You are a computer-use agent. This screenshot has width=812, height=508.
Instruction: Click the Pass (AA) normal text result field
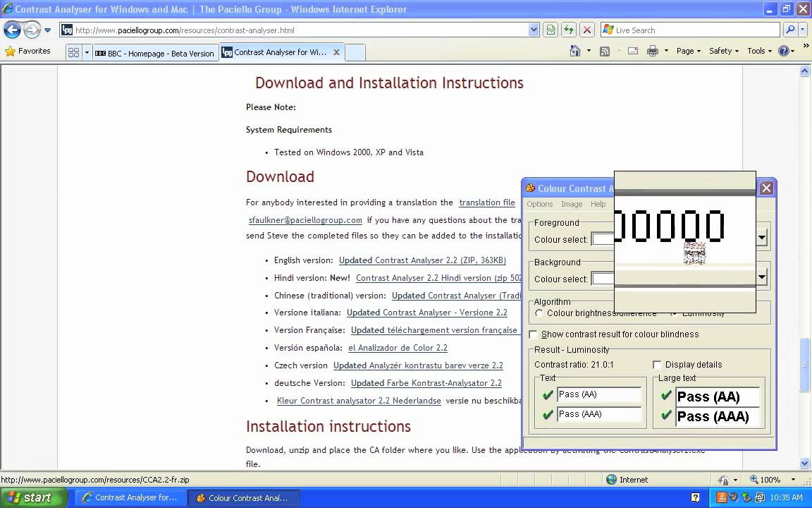tap(599, 394)
